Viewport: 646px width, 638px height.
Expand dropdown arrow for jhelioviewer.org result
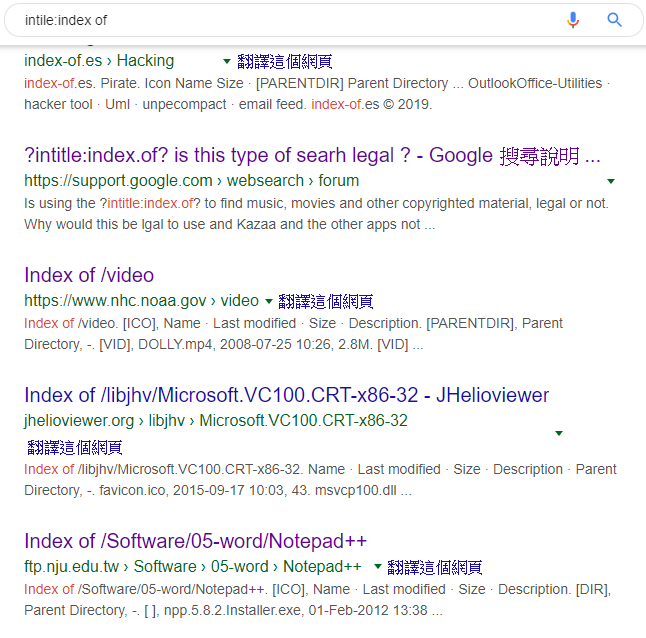[x=559, y=433]
